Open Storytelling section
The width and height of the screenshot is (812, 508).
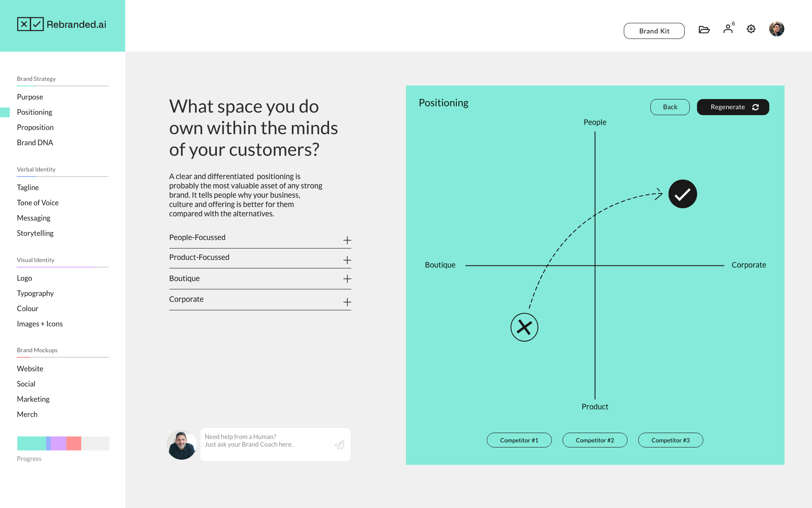pyautogui.click(x=35, y=233)
